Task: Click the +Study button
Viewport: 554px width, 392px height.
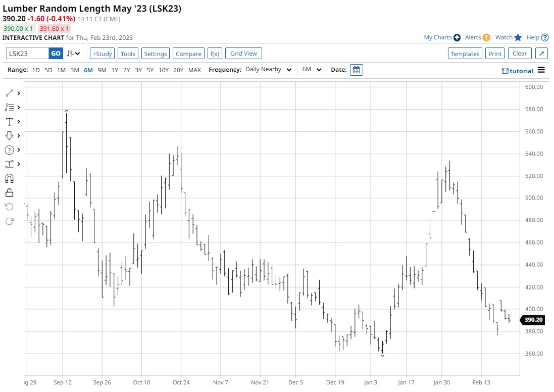Action: tap(102, 54)
